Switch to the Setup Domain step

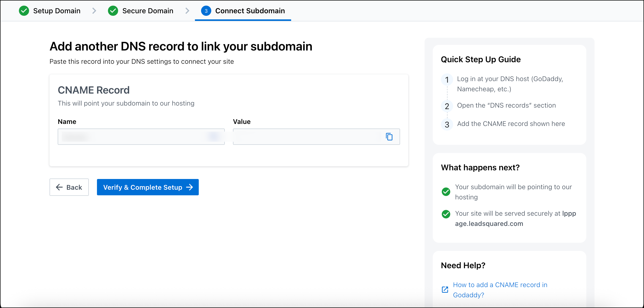point(57,11)
